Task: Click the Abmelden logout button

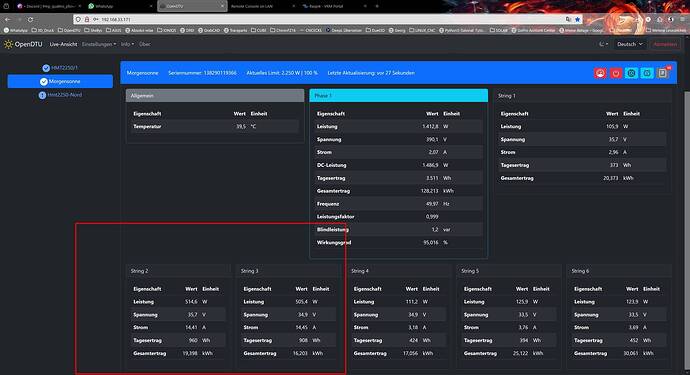Action: 664,44
